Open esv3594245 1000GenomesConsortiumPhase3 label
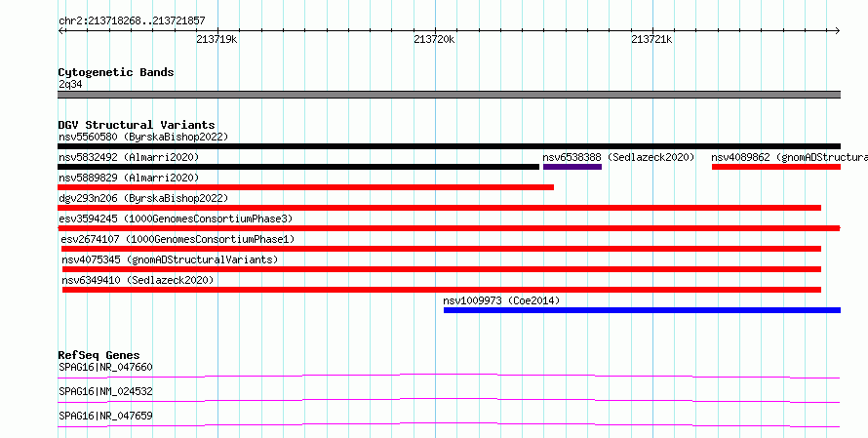The height and width of the screenshot is (438, 868). coord(176,219)
